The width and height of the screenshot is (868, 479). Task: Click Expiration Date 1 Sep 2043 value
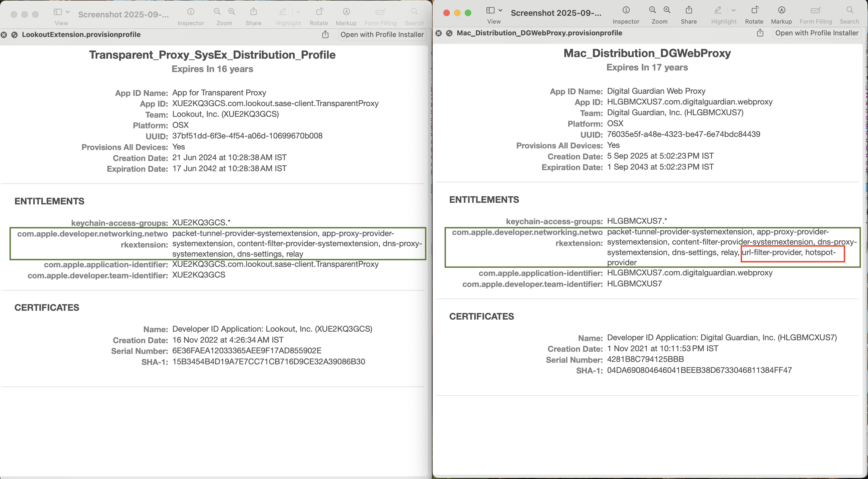661,167
